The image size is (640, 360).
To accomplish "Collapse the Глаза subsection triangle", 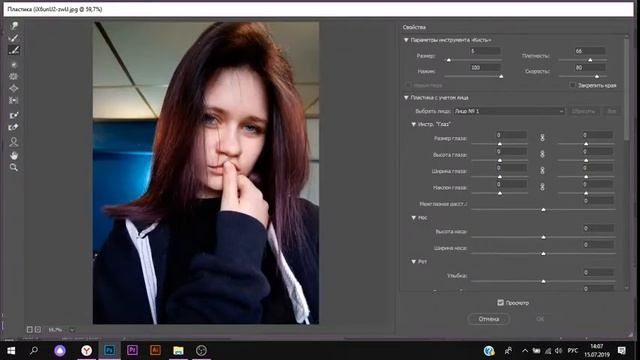I will point(413,124).
